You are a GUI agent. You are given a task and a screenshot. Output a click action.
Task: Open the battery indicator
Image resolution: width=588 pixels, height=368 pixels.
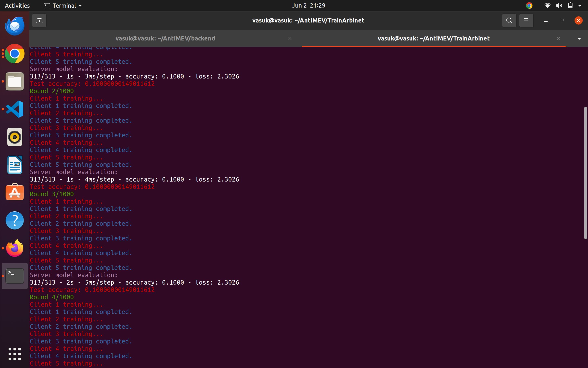570,5
